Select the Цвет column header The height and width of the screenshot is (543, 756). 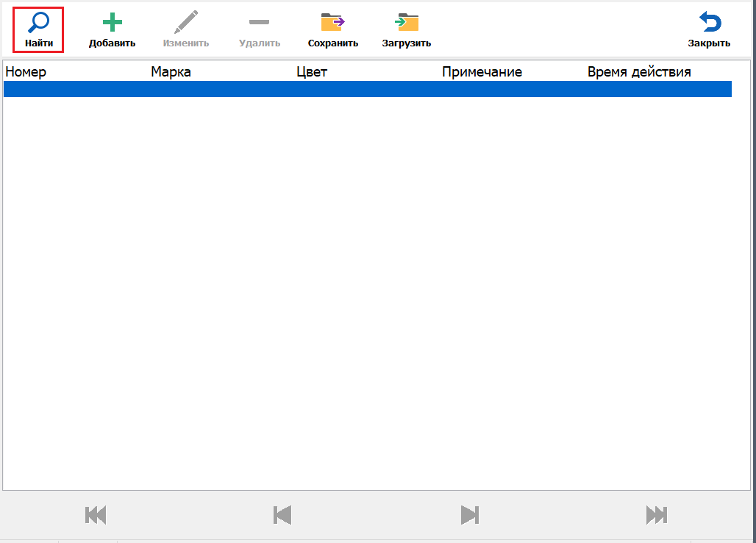(312, 72)
